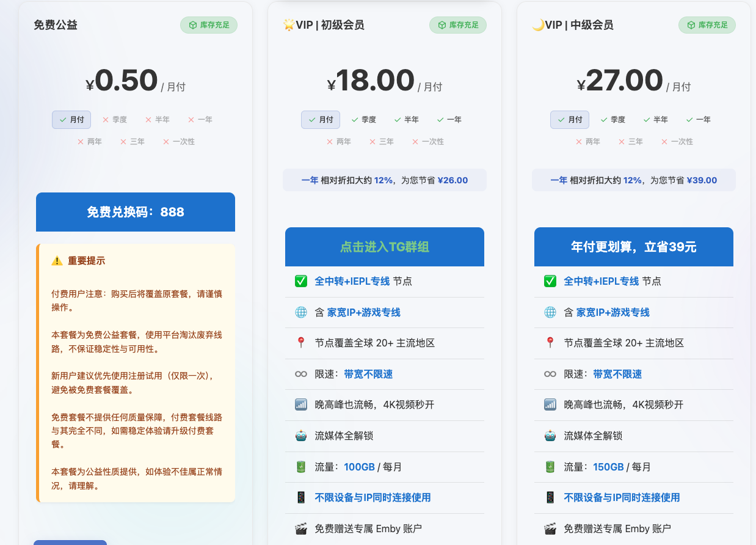Image resolution: width=756 pixels, height=545 pixels.
Task: Select 季度 billing in the 初级会员 card
Action: tap(363, 120)
